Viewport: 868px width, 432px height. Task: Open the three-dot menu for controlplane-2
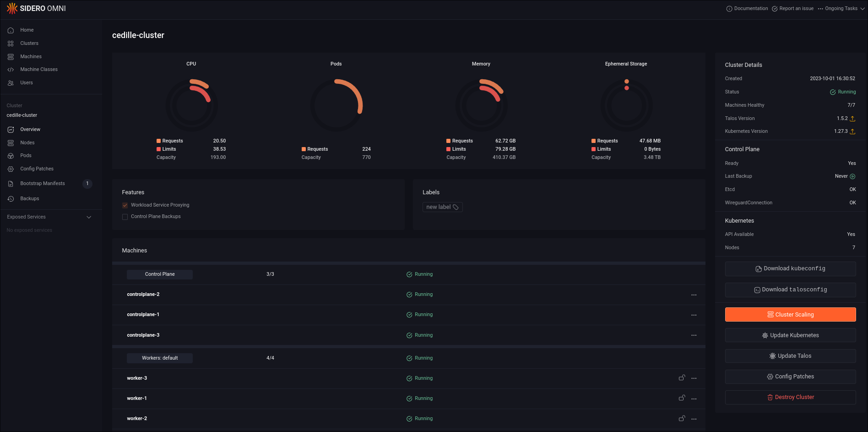coord(694,295)
